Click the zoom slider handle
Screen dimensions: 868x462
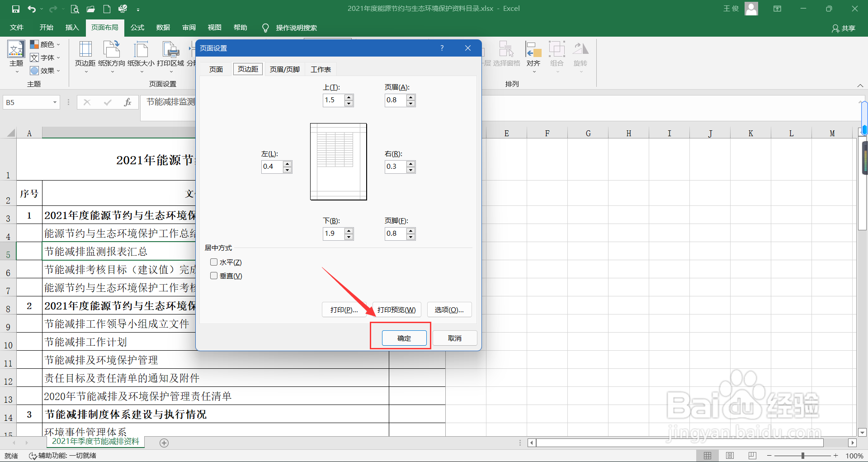pos(803,456)
